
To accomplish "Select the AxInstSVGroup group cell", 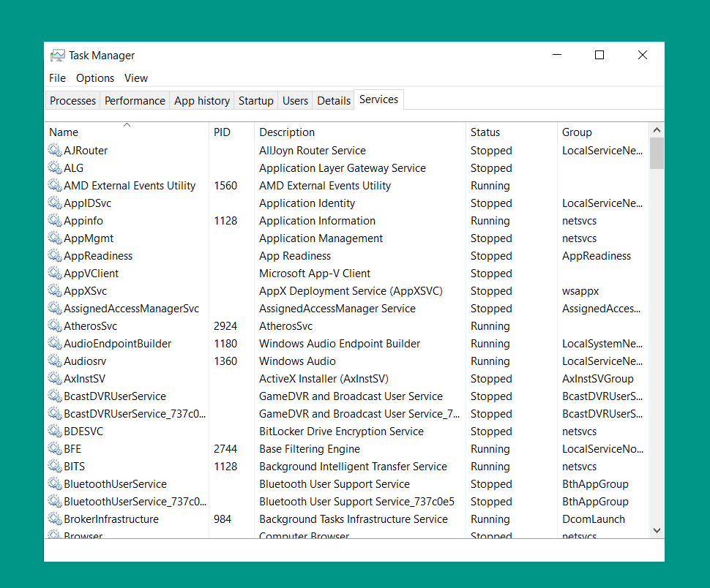I will pyautogui.click(x=598, y=379).
